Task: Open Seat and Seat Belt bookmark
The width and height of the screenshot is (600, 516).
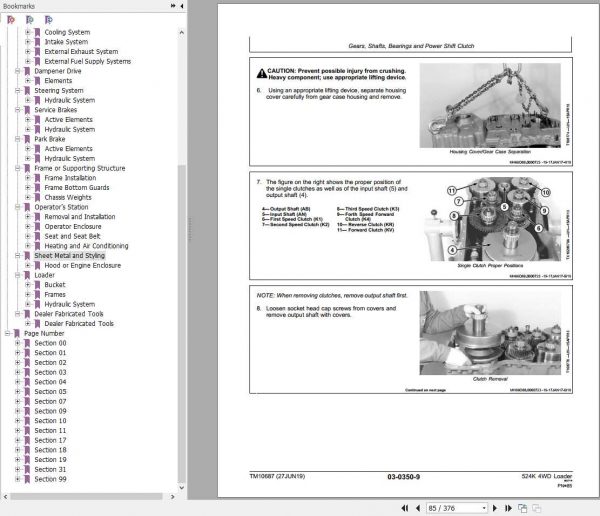Action: pos(72,236)
